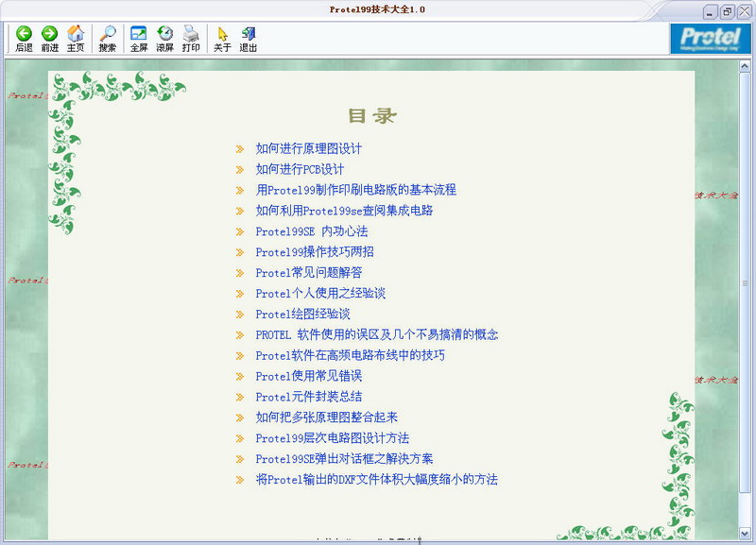Click the 前进 (Forward) toolbar icon
Screen dimensions: 756x545
click(50, 39)
